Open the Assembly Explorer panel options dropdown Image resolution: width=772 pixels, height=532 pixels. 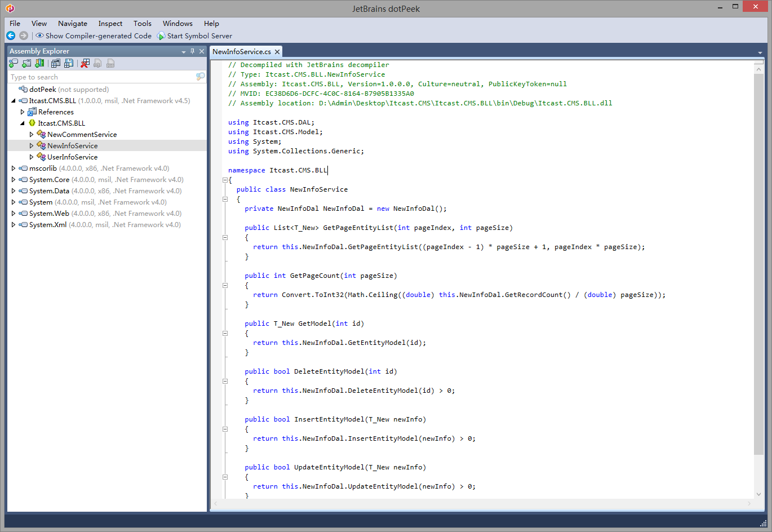tap(184, 51)
